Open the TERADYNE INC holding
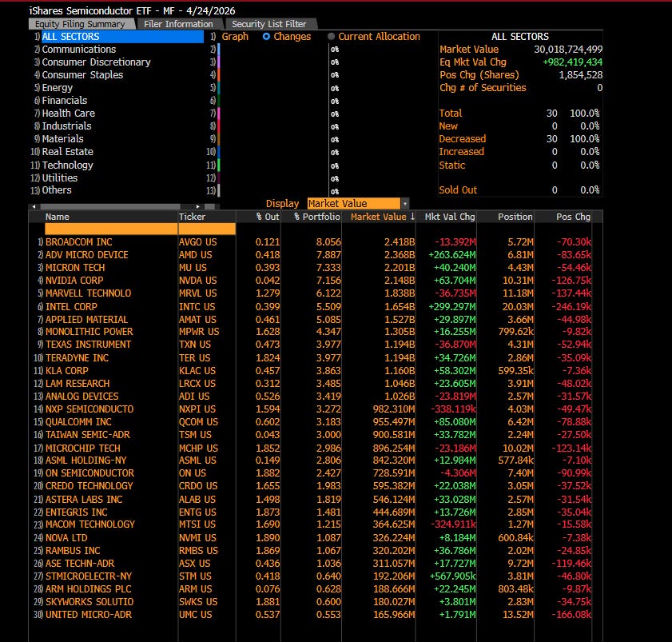672x642 pixels. pyautogui.click(x=78, y=357)
